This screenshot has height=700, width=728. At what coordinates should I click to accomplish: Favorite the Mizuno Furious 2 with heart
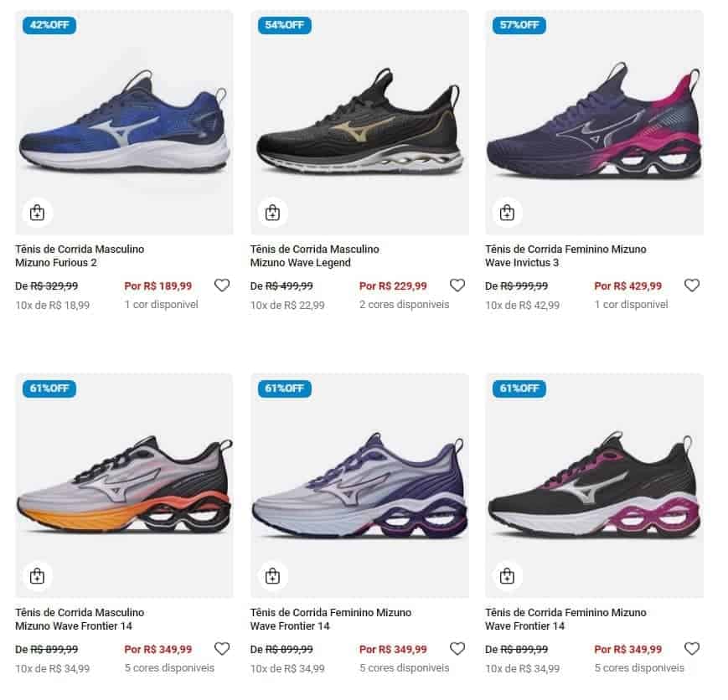coord(222,286)
